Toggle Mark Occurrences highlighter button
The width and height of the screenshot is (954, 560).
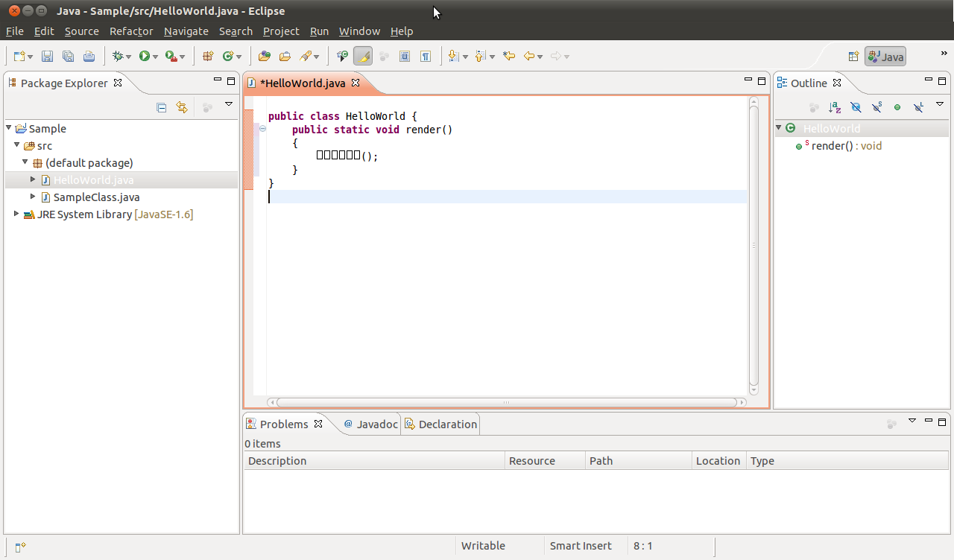click(x=363, y=57)
